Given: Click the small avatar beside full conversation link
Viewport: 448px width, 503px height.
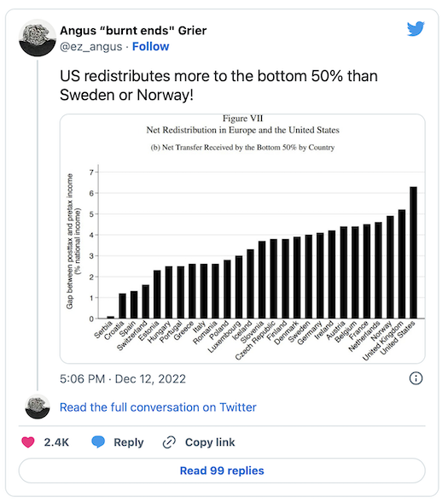Looking at the screenshot, I should click(38, 406).
